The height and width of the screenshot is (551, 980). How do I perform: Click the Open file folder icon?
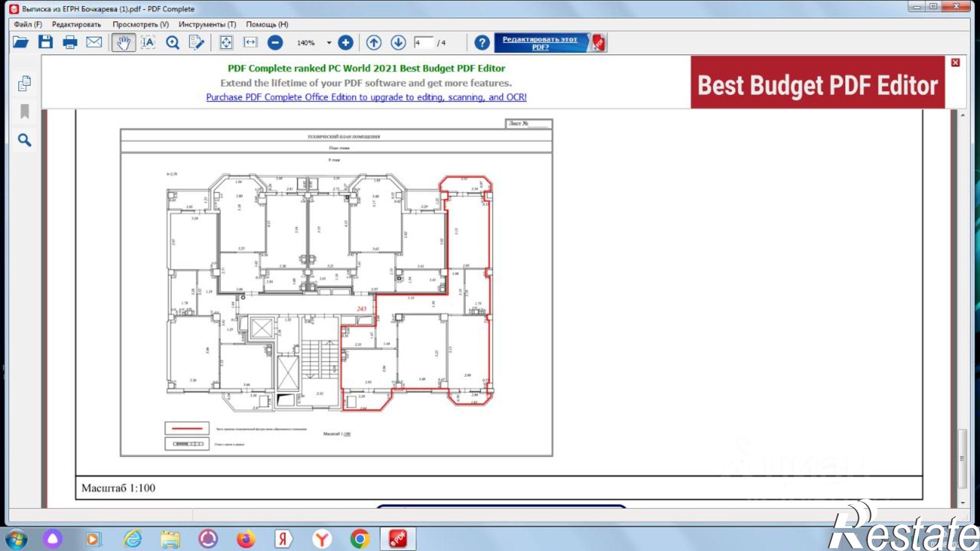click(21, 43)
